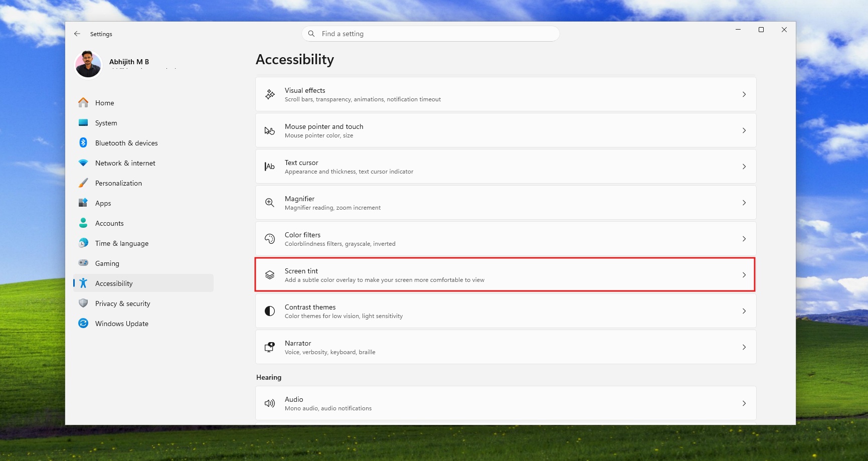
Task: Click the Gaming controller icon in sidebar
Action: (x=83, y=263)
